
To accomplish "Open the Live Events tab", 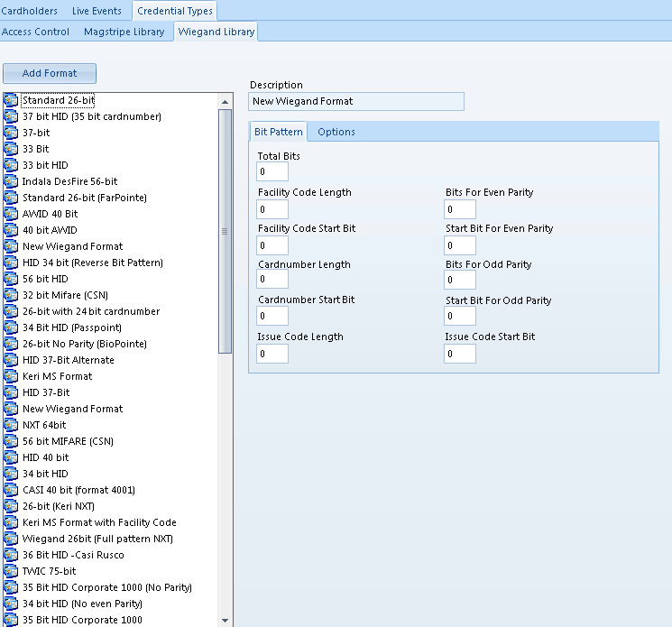I will [98, 11].
